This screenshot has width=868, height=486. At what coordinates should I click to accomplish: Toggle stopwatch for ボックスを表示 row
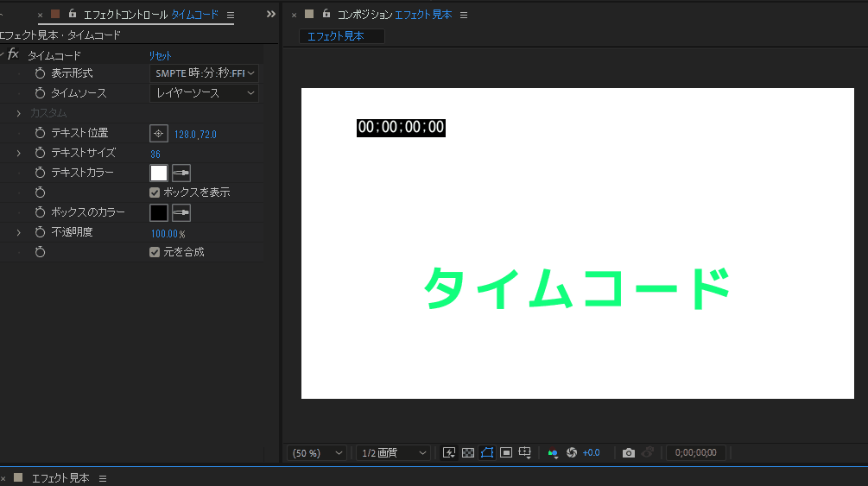pos(40,193)
